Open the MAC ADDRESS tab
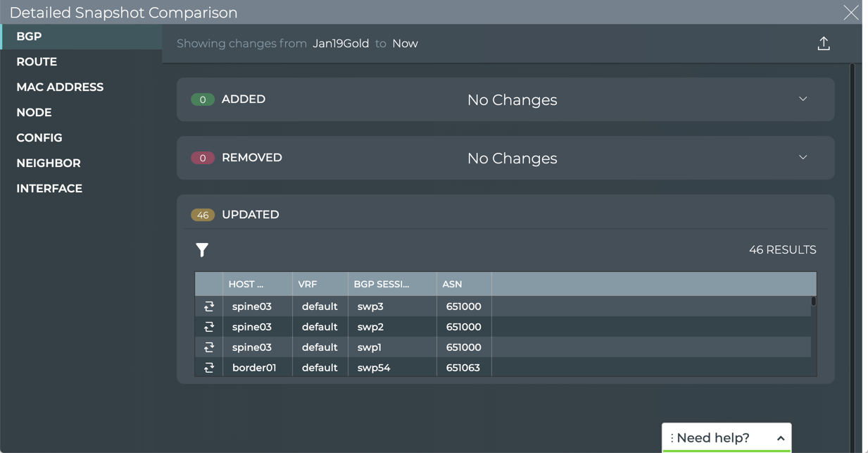The height and width of the screenshot is (453, 868). 60,87
